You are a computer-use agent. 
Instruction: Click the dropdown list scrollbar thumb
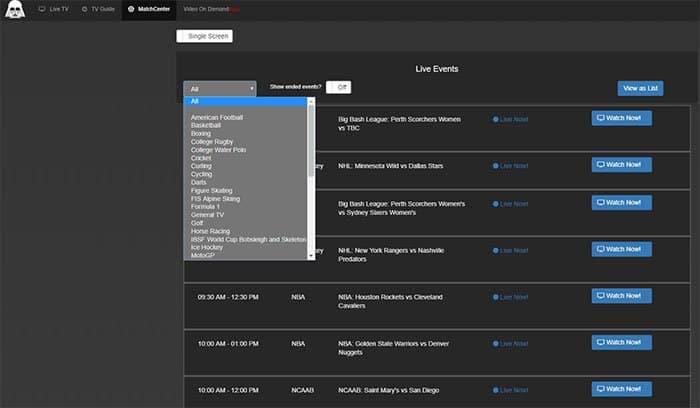coord(311,140)
